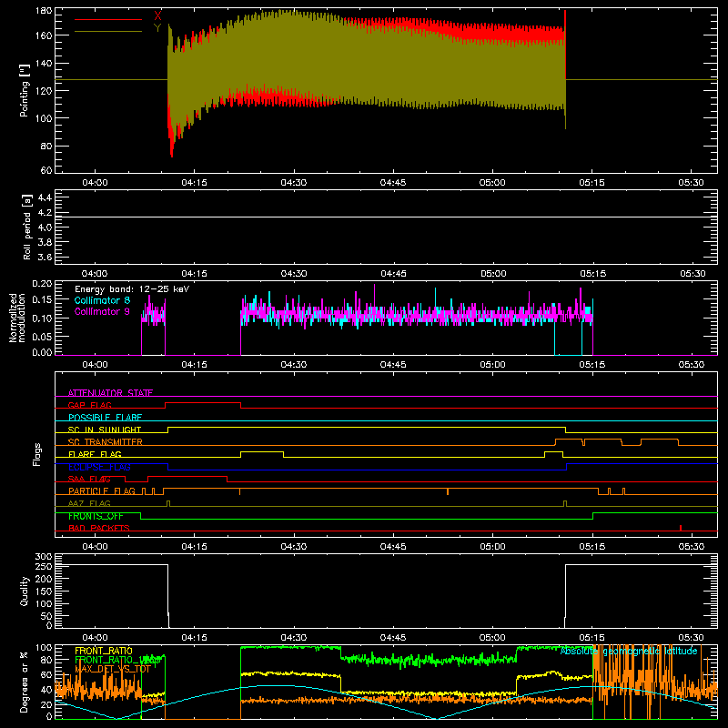This screenshot has height=728, width=728.
Task: Click '05:15' under the Pointing plot
Action: (x=592, y=183)
